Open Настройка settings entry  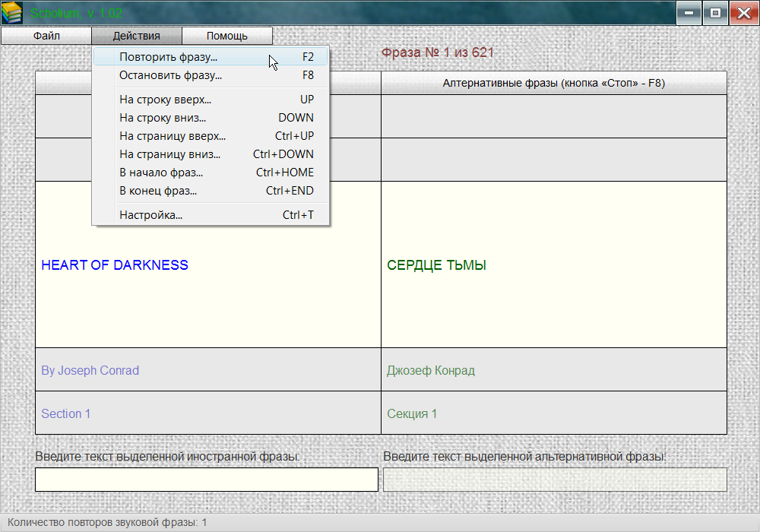click(150, 215)
